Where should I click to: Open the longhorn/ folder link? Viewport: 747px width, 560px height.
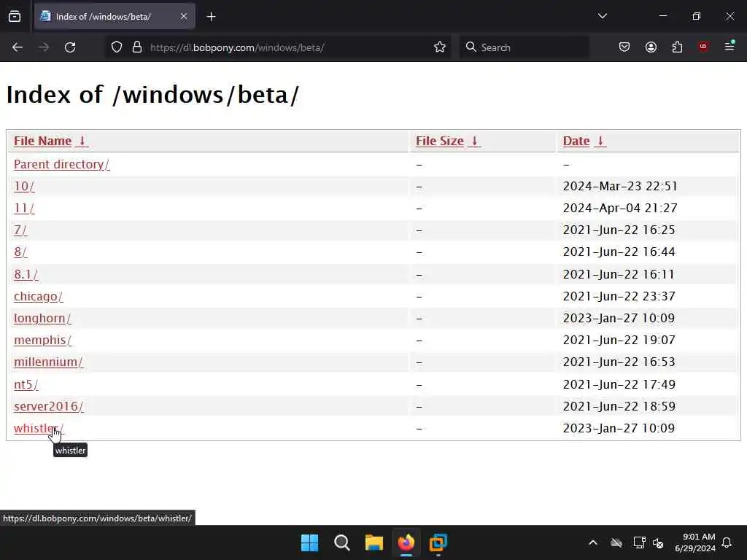(42, 318)
